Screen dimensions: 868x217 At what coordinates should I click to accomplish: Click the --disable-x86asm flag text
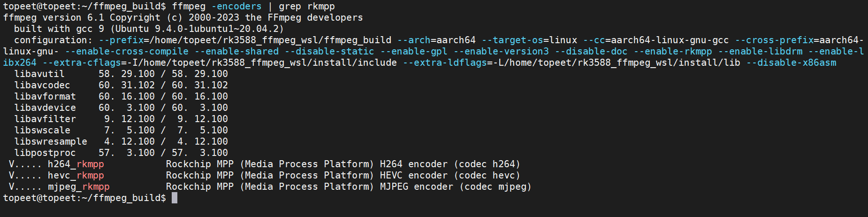(791, 62)
